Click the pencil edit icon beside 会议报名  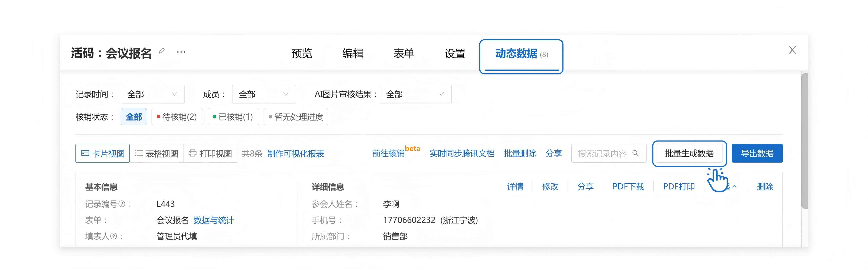coord(161,52)
